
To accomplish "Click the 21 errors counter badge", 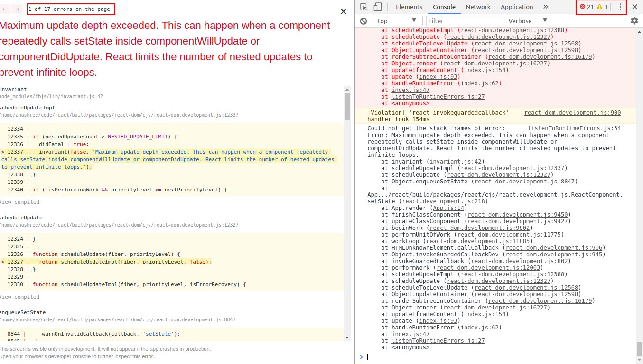I will pyautogui.click(x=587, y=7).
